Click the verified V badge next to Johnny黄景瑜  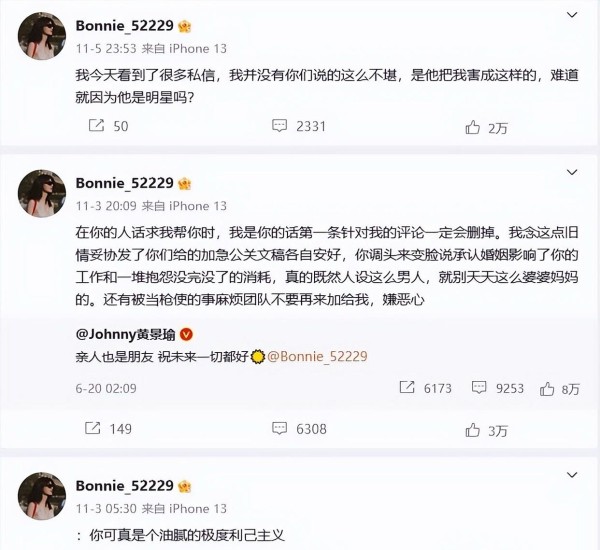[186, 335]
